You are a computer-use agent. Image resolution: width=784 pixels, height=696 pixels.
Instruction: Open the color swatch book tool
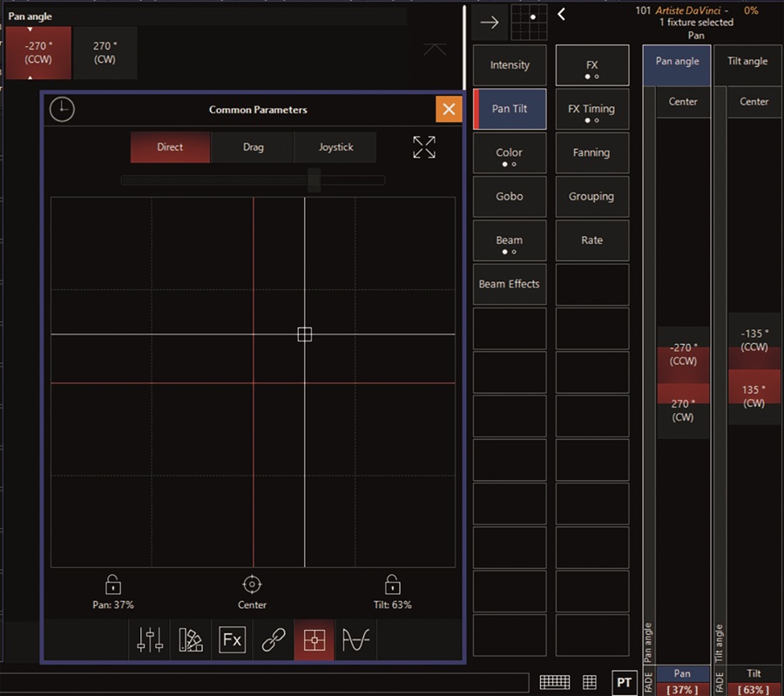[x=191, y=640]
